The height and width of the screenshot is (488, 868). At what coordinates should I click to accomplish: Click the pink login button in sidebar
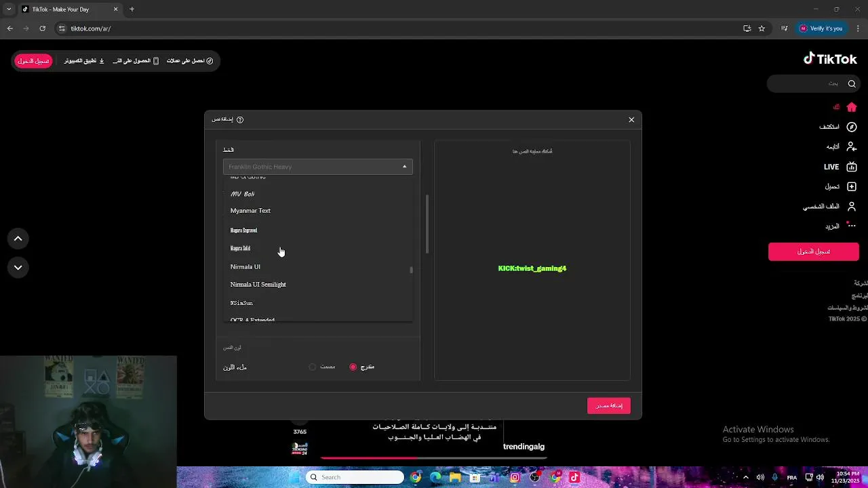(x=814, y=251)
